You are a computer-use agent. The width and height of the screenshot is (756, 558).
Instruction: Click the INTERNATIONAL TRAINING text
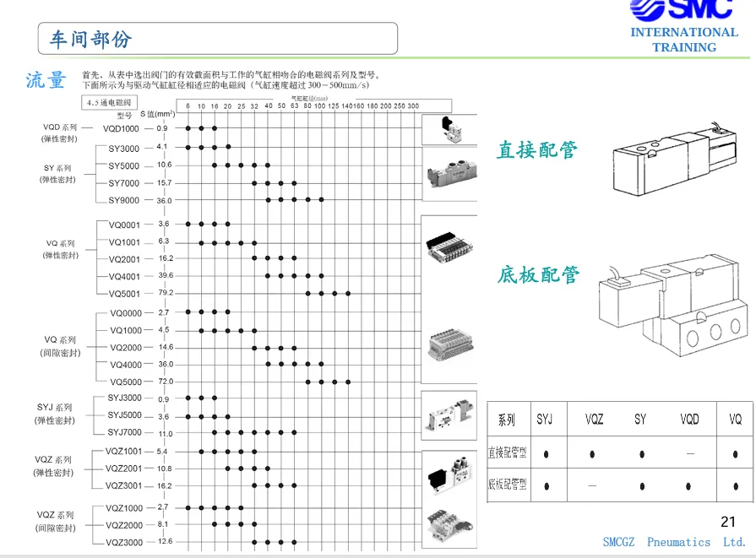tap(684, 40)
